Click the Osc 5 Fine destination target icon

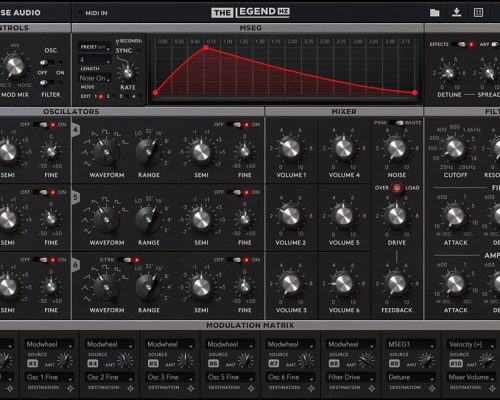pyautogui.click(x=251, y=388)
